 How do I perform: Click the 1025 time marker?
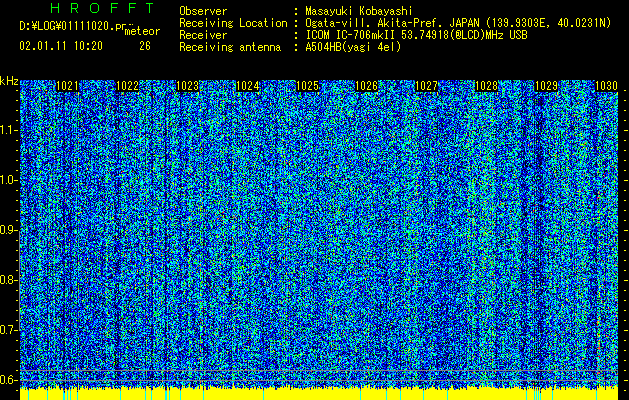click(307, 86)
